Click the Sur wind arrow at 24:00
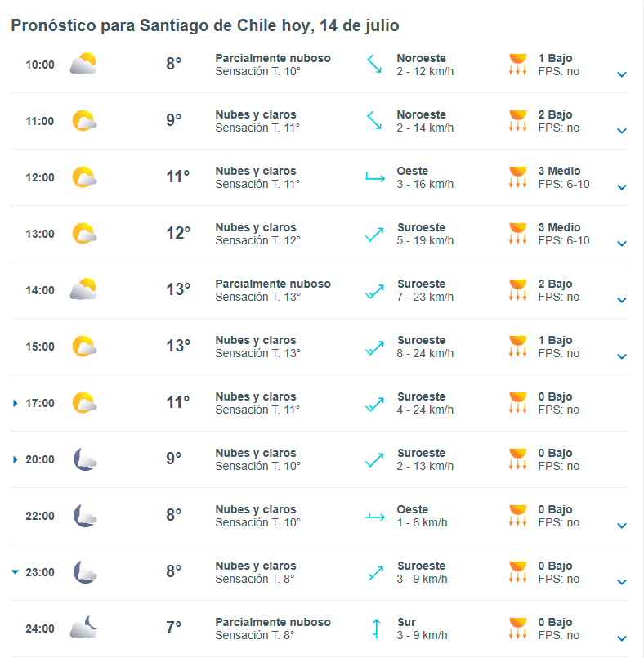Image resolution: width=644 pixels, height=658 pixels. coord(374,629)
